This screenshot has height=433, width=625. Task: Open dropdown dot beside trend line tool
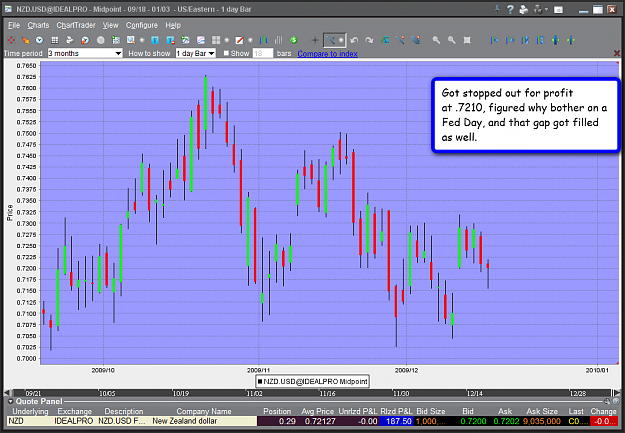pos(341,40)
